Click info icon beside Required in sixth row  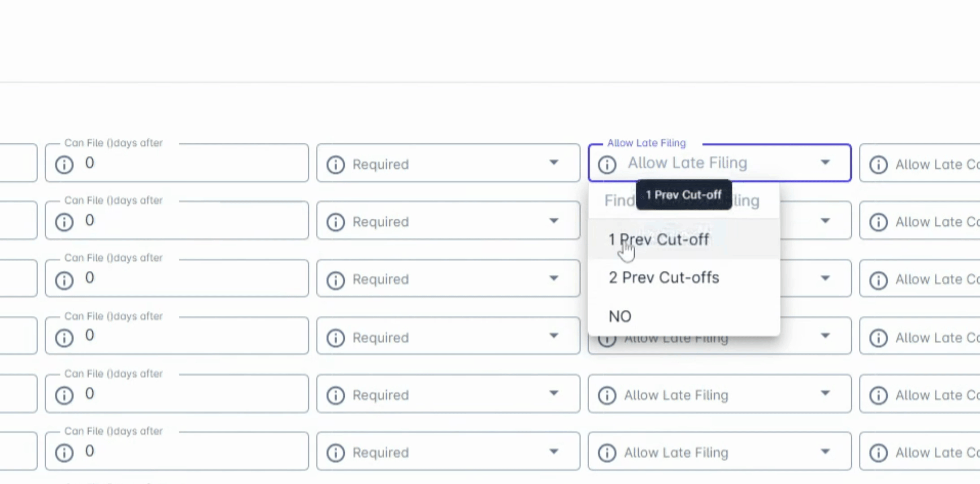click(x=335, y=453)
